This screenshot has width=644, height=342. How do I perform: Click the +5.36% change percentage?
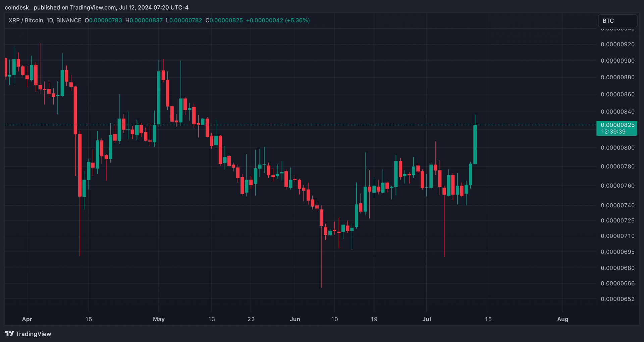297,20
